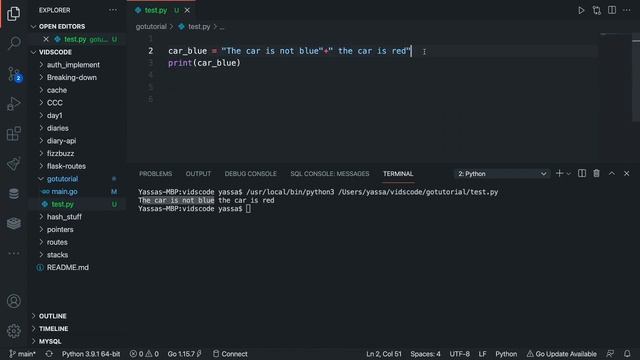Open editor More Actions ellipsis
640x360 pixels.
pyautogui.click(x=627, y=10)
